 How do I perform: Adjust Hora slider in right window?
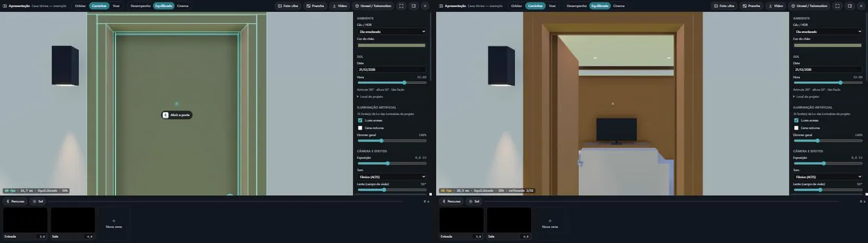coord(827,82)
